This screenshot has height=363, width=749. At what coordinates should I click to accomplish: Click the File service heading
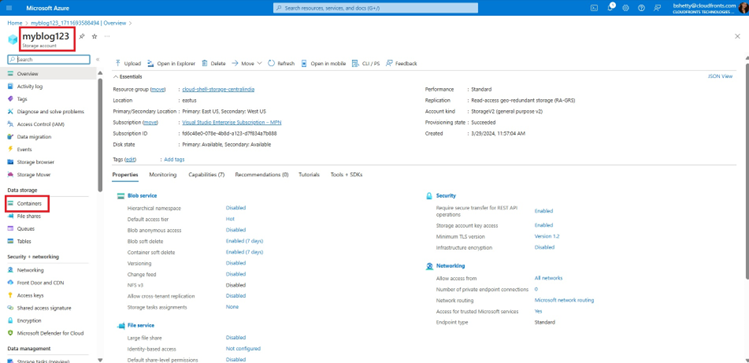(140, 325)
